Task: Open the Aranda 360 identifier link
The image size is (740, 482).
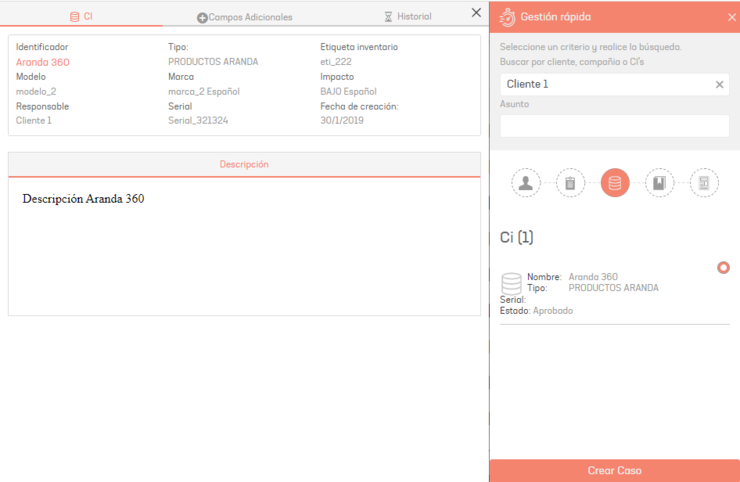Action: (42, 62)
